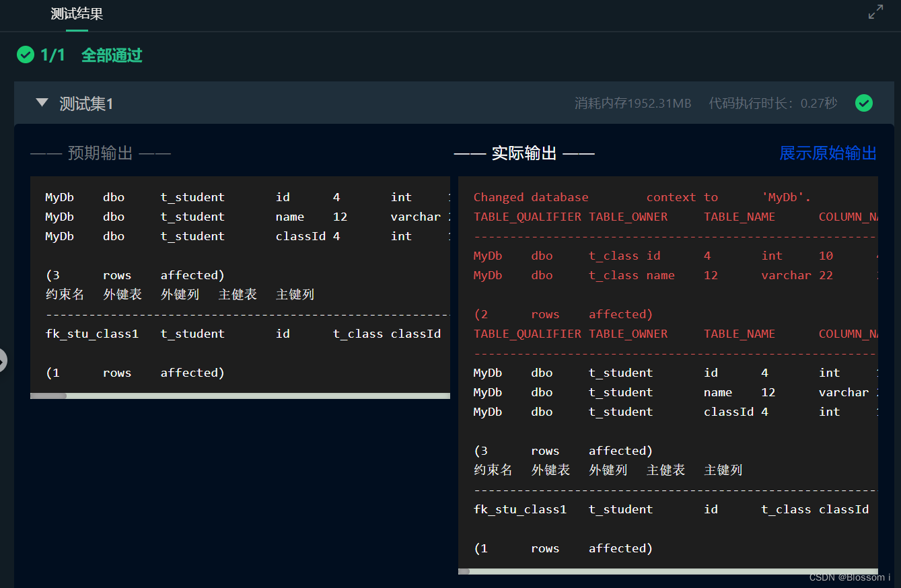This screenshot has width=901, height=588.
Task: Click fk_stu_class1 in actual output
Action: click(x=520, y=509)
